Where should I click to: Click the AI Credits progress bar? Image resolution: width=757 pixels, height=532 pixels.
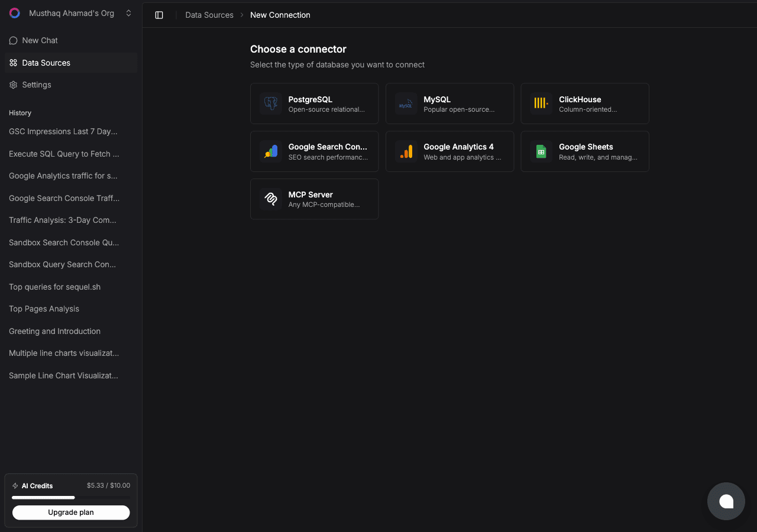pos(71,498)
